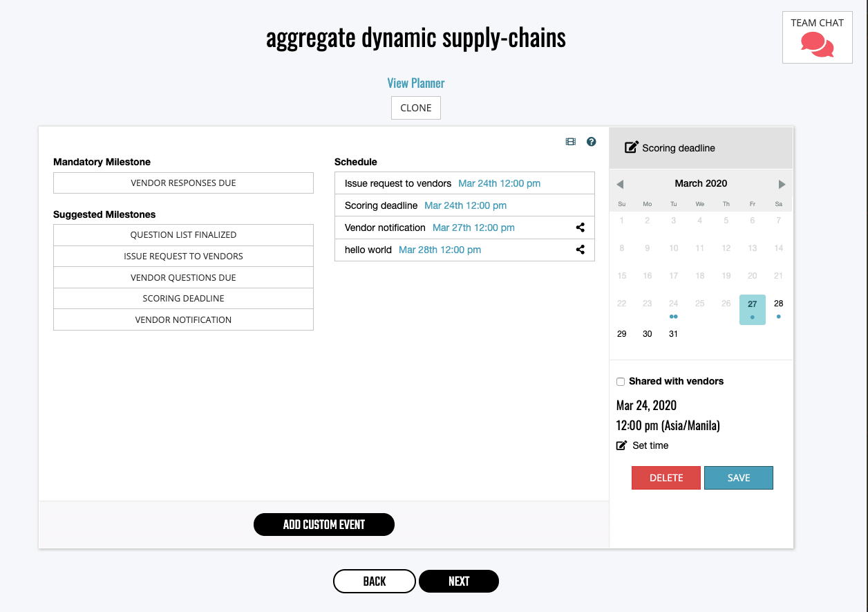
Task: Click the Clone button
Action: pos(416,108)
